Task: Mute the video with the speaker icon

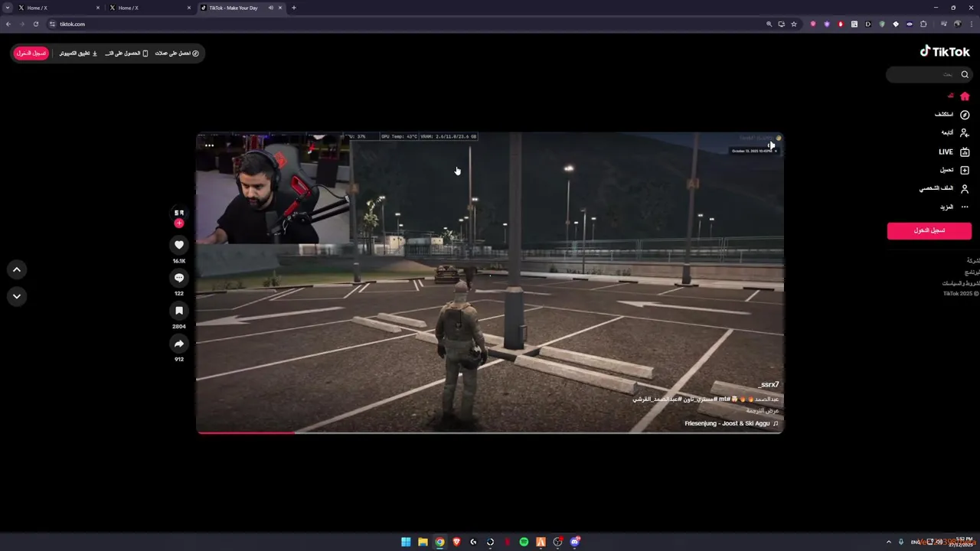Action: point(772,145)
